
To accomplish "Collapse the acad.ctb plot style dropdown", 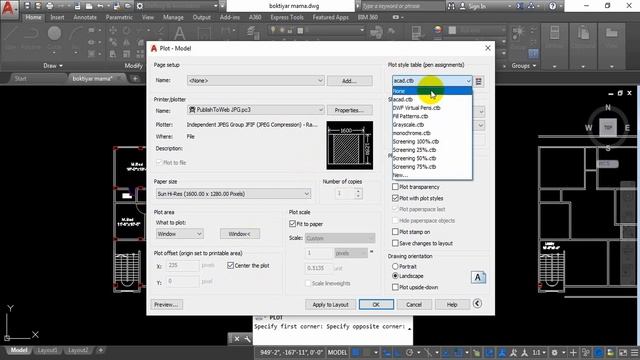I will click(x=468, y=81).
